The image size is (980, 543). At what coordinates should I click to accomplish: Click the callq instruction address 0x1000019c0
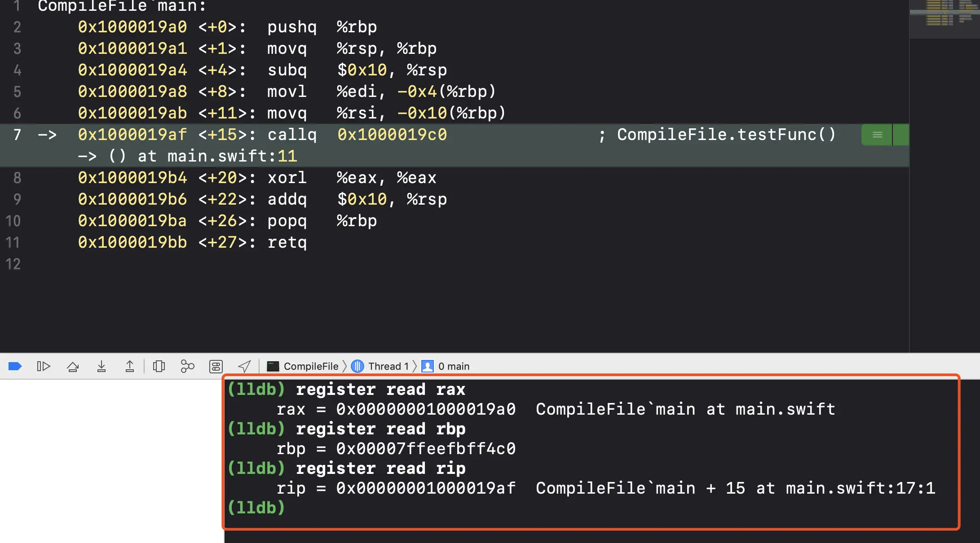pyautogui.click(x=392, y=135)
